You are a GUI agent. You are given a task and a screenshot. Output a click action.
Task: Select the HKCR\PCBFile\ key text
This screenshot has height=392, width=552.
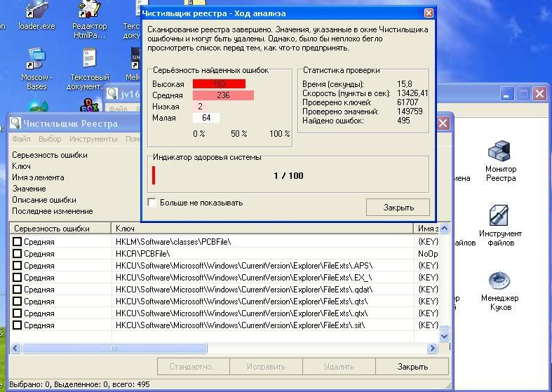tap(143, 254)
